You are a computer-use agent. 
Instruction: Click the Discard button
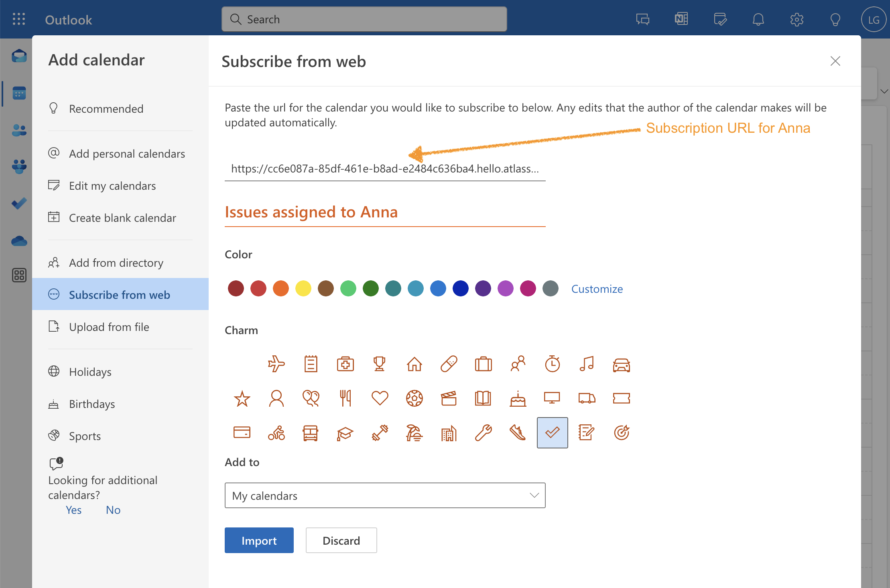click(x=341, y=540)
